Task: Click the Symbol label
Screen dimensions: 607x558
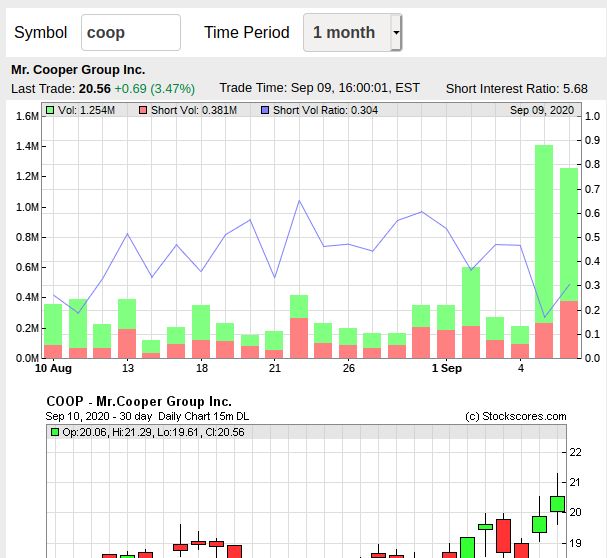Action: (41, 33)
